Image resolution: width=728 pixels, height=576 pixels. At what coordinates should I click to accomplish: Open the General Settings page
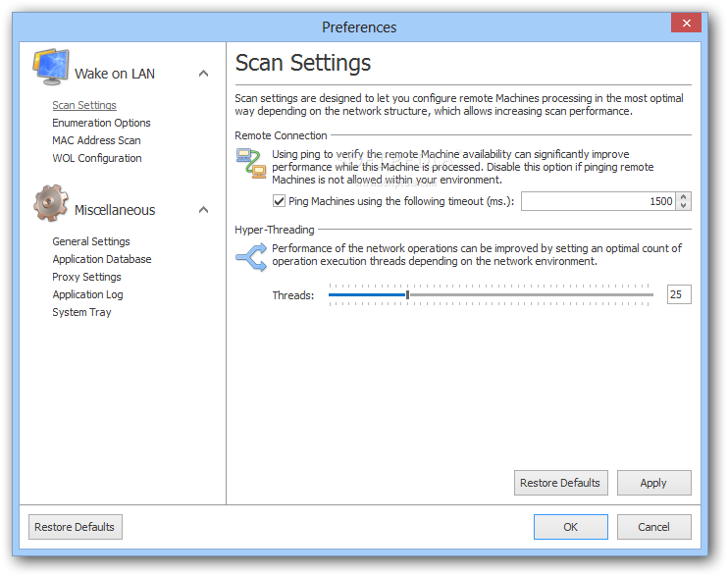click(x=91, y=241)
